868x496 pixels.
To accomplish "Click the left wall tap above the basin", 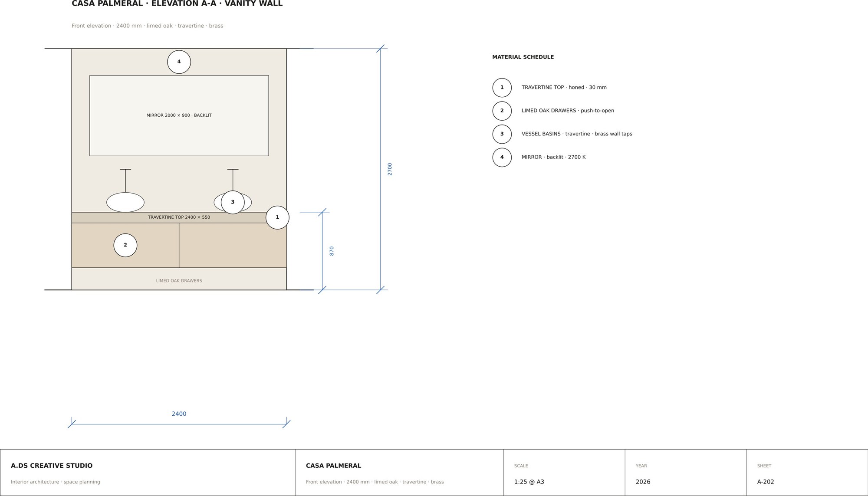I will click(x=125, y=180).
